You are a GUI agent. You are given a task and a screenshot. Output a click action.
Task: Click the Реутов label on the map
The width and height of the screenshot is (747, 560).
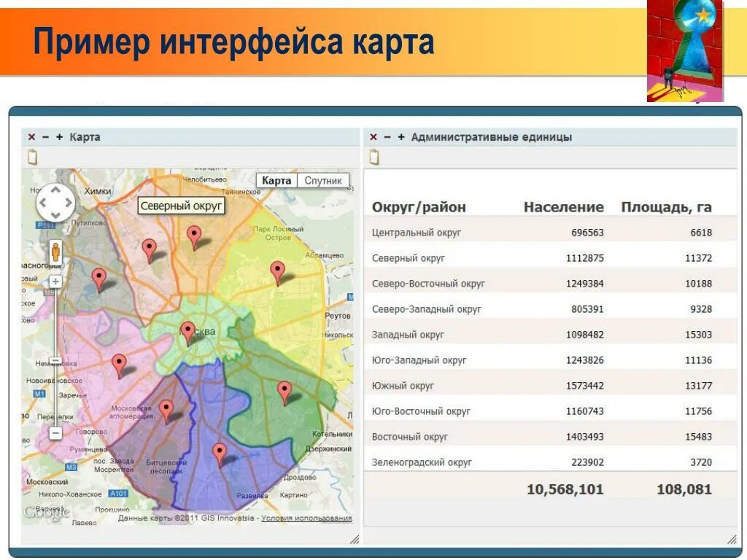(337, 316)
